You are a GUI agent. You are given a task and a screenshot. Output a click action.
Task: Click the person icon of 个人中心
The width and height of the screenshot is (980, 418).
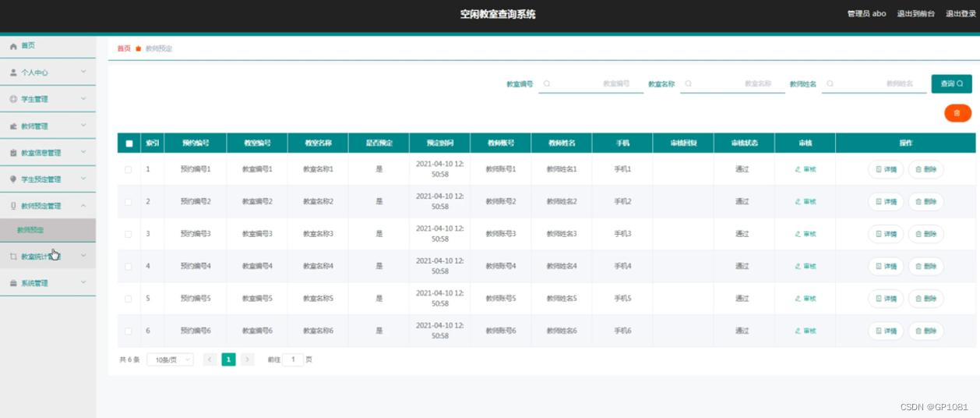(x=13, y=73)
